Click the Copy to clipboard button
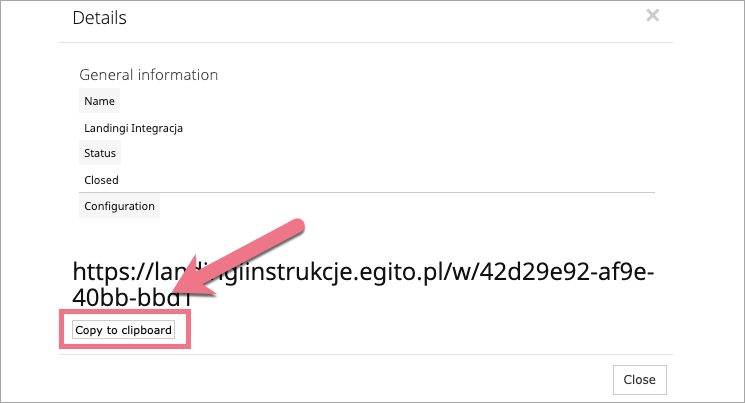Viewport: 745px width, 403px height. (x=124, y=329)
